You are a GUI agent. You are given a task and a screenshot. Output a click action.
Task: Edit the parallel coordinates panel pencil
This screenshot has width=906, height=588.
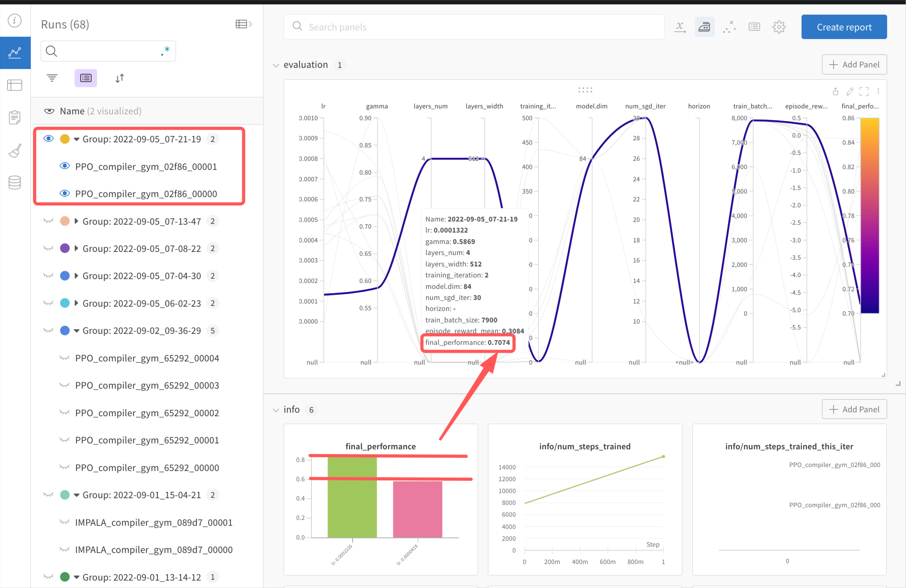tap(850, 91)
